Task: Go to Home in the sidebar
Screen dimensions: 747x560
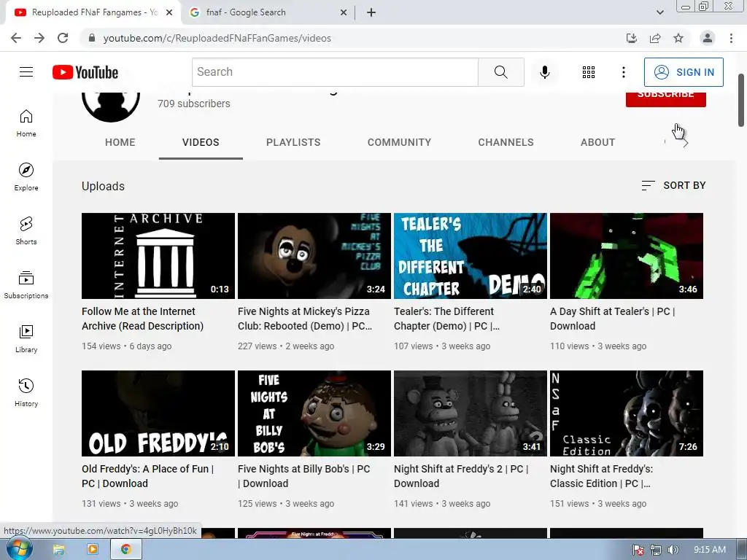Action: point(26,123)
